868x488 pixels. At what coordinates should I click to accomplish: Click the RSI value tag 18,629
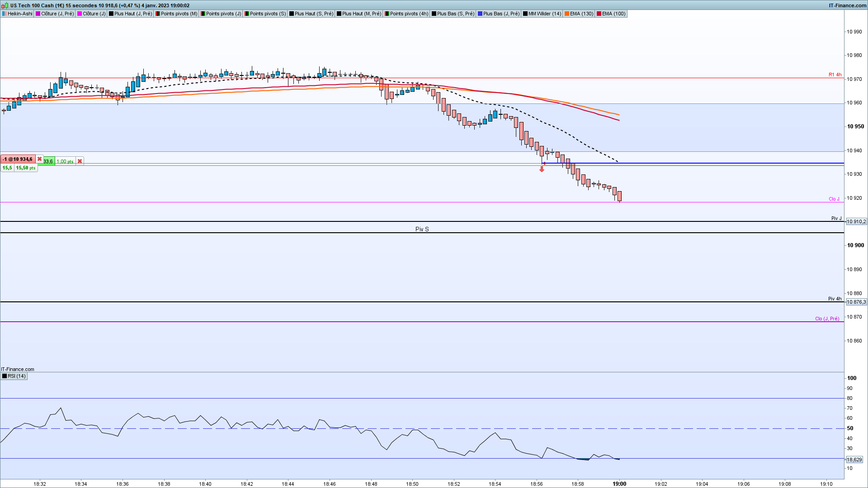tap(854, 460)
